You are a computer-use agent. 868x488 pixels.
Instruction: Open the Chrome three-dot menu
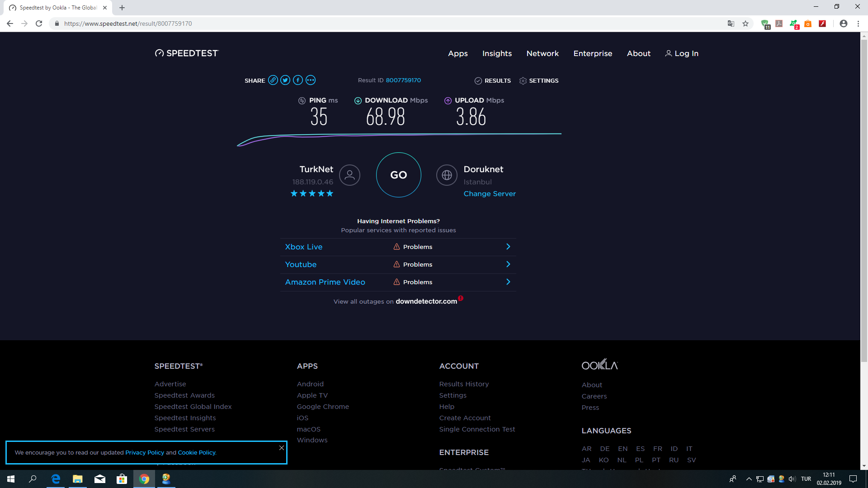coord(858,23)
